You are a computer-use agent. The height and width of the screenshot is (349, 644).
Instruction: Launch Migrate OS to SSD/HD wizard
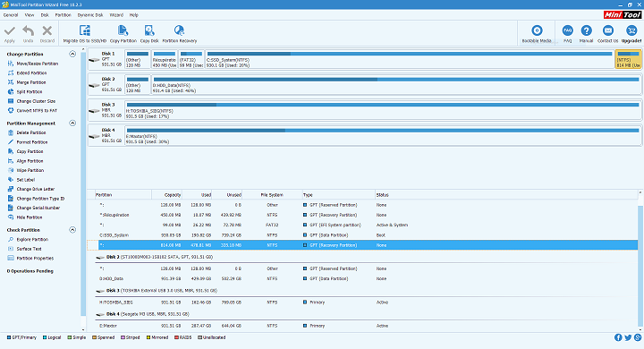(x=85, y=34)
